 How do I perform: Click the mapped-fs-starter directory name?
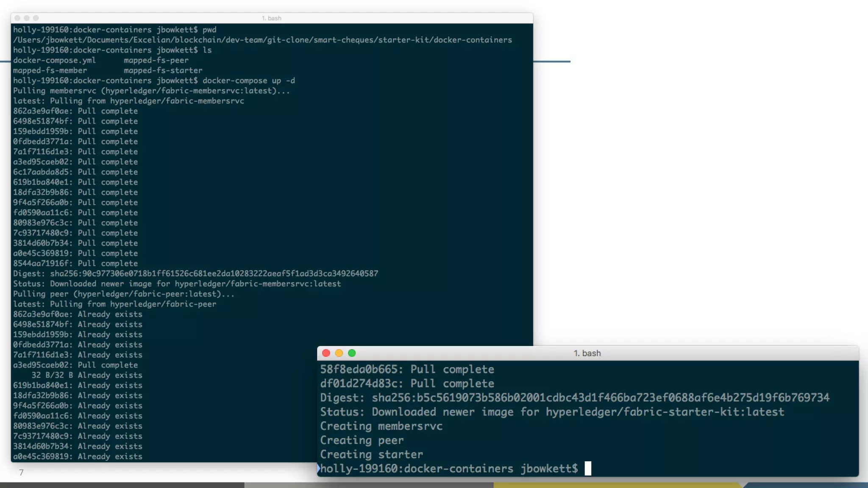point(163,70)
